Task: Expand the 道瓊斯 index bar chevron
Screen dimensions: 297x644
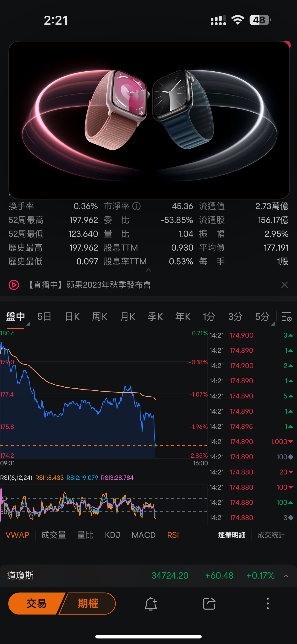Action: (286, 576)
